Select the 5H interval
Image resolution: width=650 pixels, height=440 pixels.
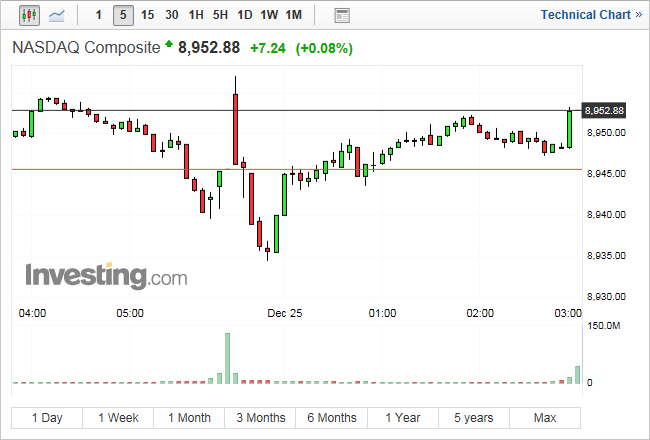coord(220,15)
